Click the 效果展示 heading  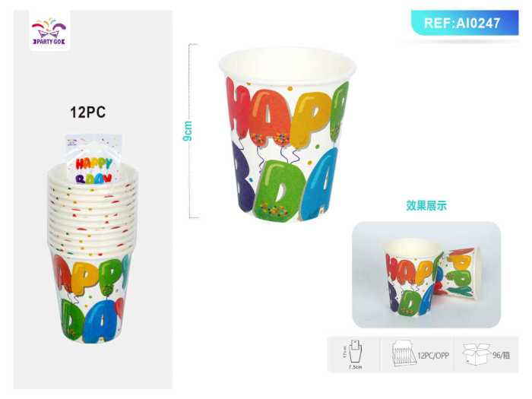426,206
